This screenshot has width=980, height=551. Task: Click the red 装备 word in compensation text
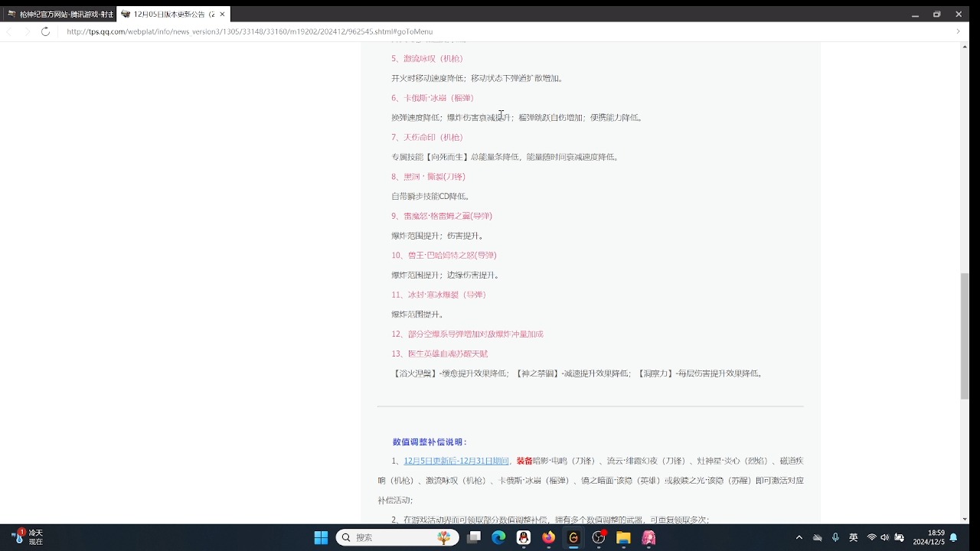tap(524, 461)
